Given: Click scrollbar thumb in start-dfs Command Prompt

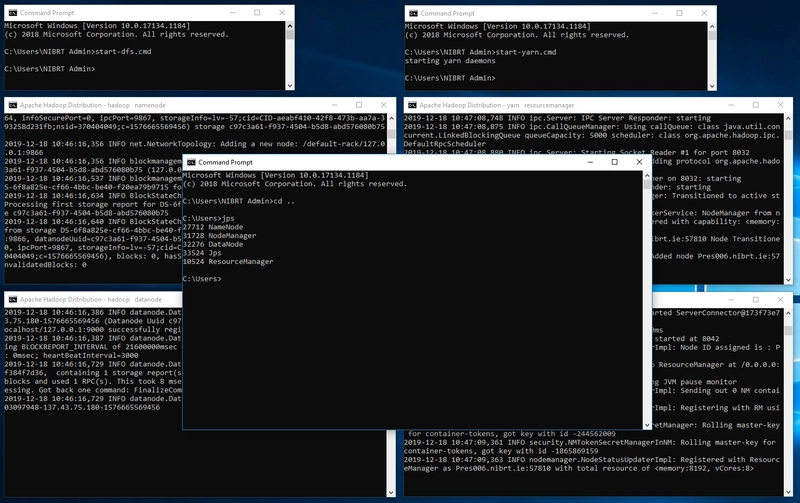Looking at the screenshot, I should pyautogui.click(x=289, y=33).
